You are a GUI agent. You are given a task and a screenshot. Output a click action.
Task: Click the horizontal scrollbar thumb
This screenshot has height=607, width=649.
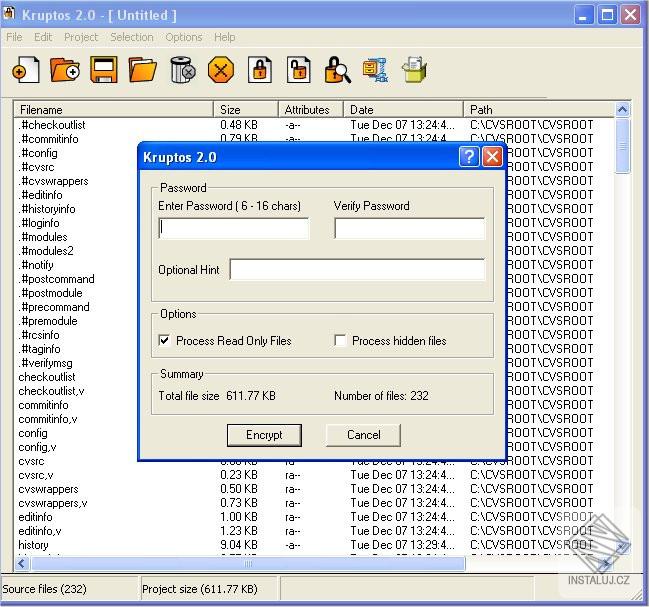coord(248,563)
